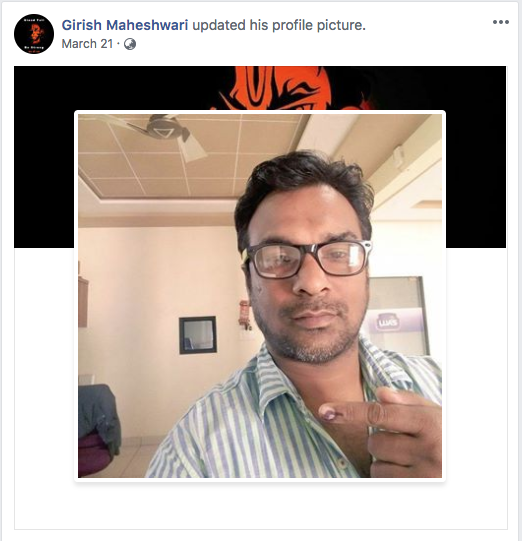Click blank white area below the photo

tap(260, 505)
